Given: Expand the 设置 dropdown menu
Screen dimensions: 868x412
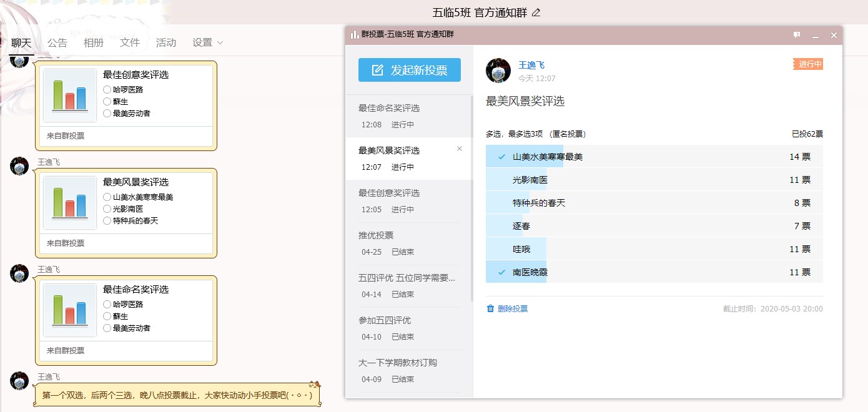Looking at the screenshot, I should [x=208, y=42].
